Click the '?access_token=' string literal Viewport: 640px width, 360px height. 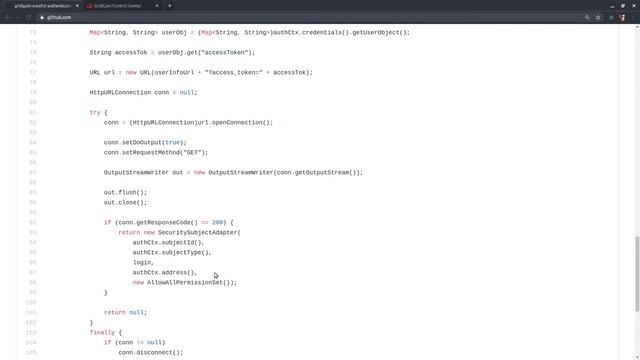(234, 73)
